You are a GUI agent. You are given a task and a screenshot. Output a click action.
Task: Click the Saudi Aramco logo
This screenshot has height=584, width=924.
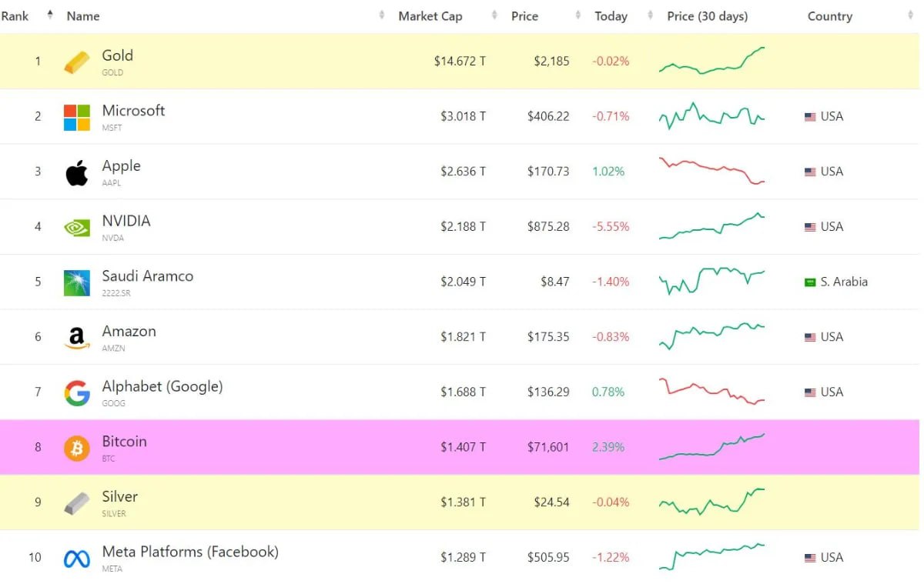pos(76,282)
